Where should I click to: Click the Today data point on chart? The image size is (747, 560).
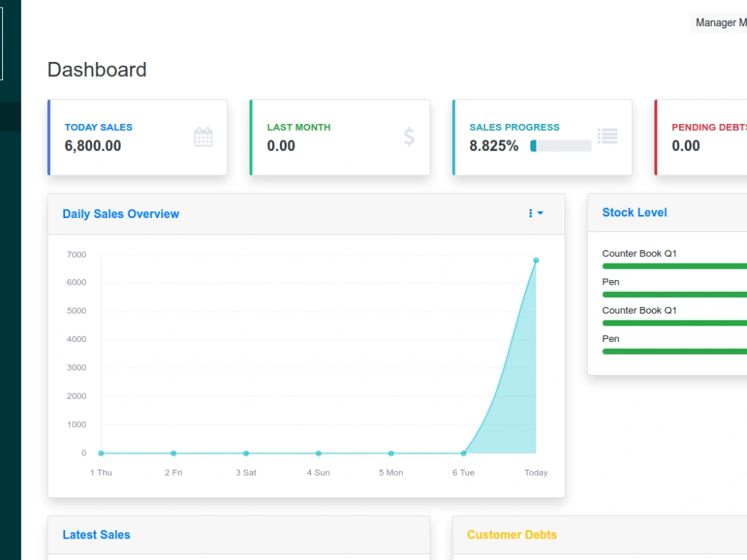[536, 261]
